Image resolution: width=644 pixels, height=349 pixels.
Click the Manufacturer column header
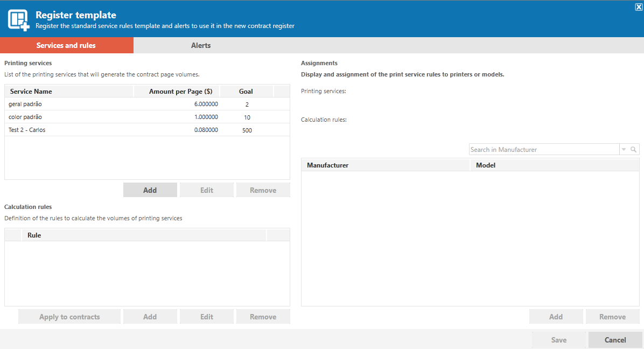tap(386, 165)
